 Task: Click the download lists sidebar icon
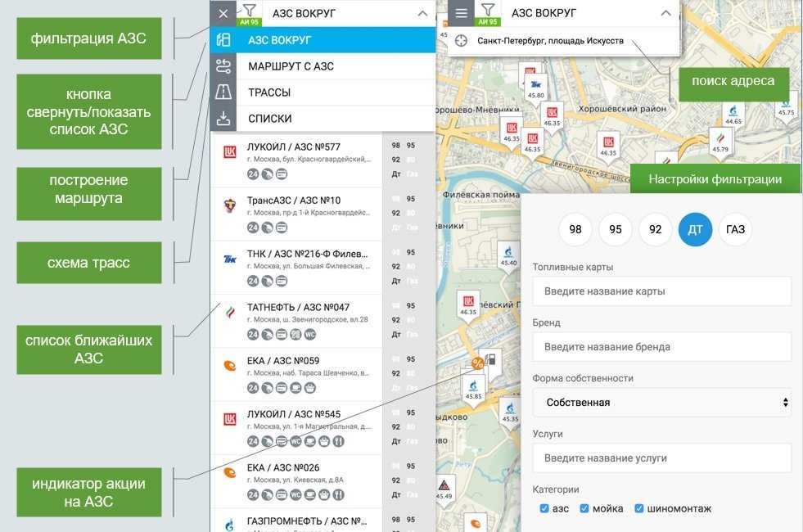[x=223, y=119]
